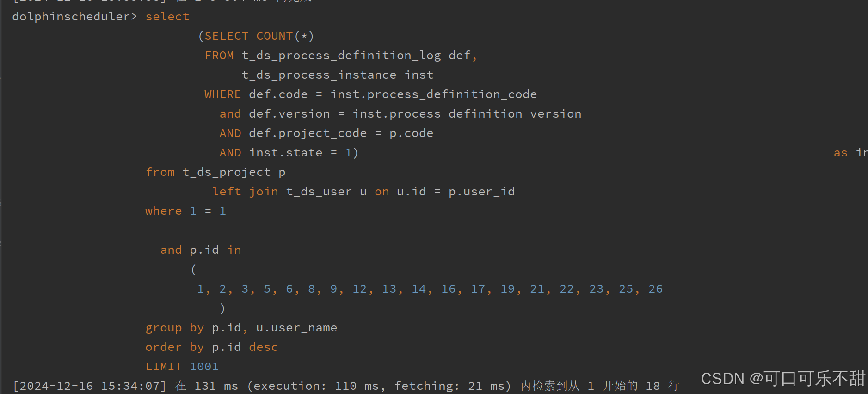Click the def.project_code condition

point(308,133)
